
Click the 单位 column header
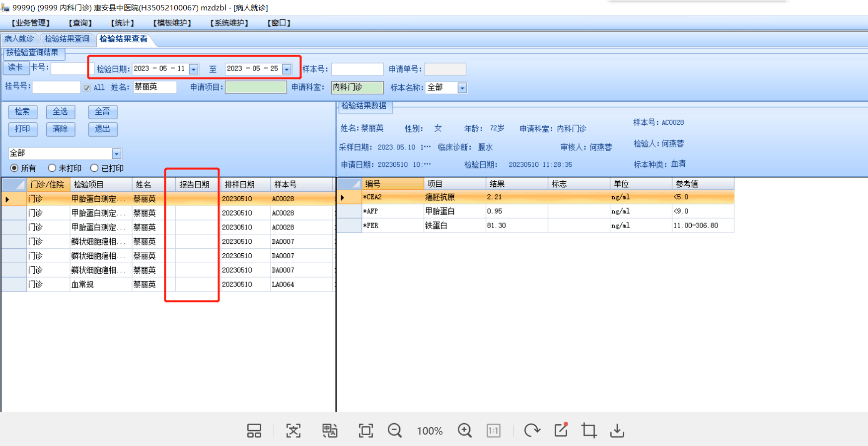pos(641,184)
